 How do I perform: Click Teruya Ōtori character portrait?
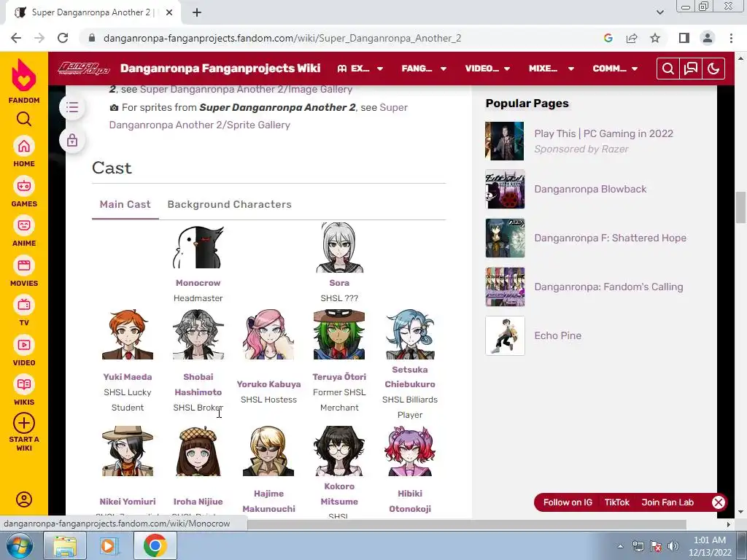coord(339,334)
